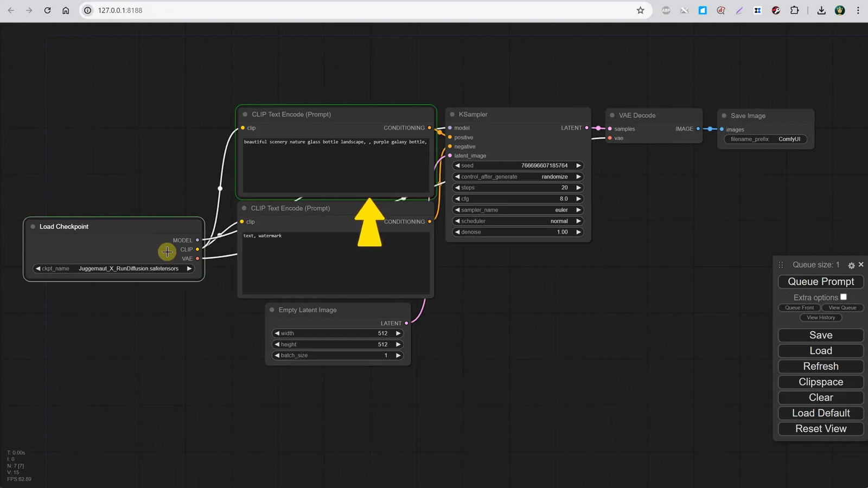The image size is (868, 488).
Task: Click the model input socket on KSampler
Action: tap(450, 128)
